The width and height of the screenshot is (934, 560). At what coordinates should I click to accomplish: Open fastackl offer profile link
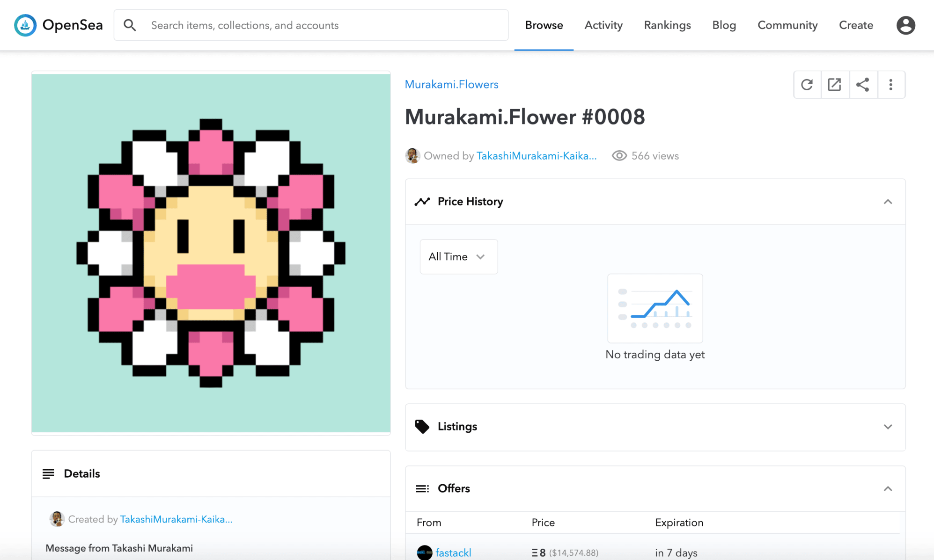tap(453, 553)
